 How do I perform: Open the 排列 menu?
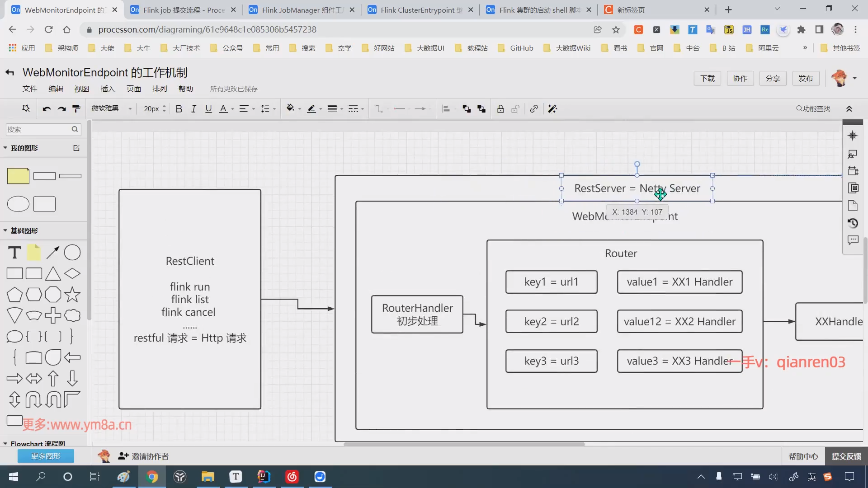pos(160,89)
